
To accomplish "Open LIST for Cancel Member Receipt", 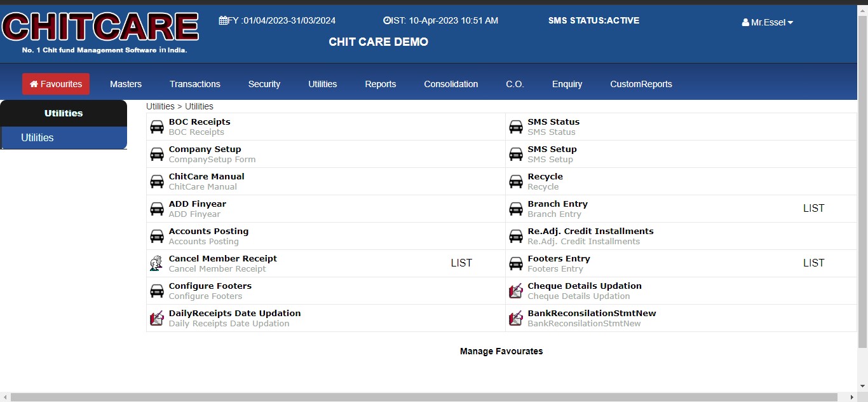I will pyautogui.click(x=461, y=263).
